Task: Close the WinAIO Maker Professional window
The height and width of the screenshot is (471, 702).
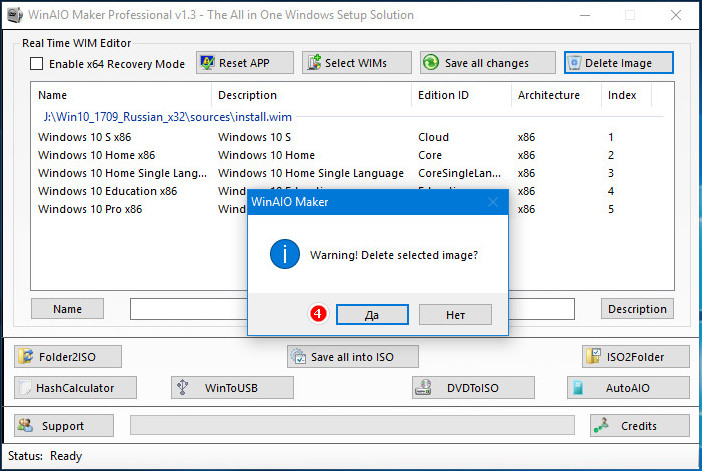Action: pos(676,15)
